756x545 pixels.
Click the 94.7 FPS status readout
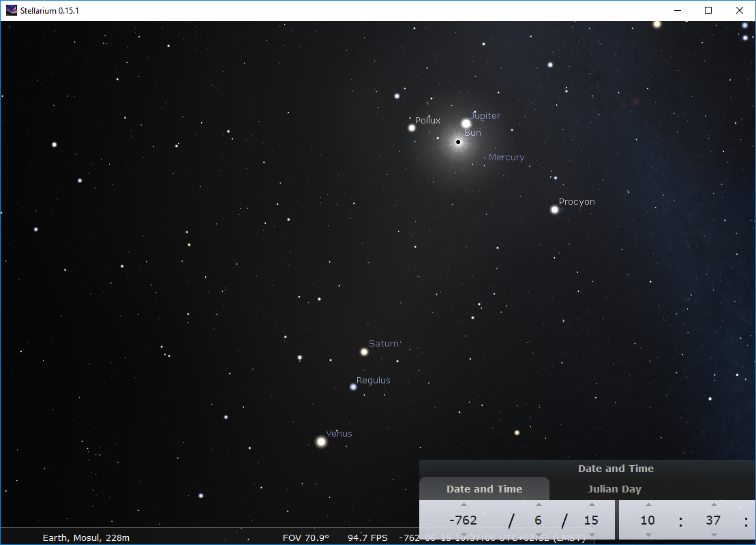(x=367, y=537)
